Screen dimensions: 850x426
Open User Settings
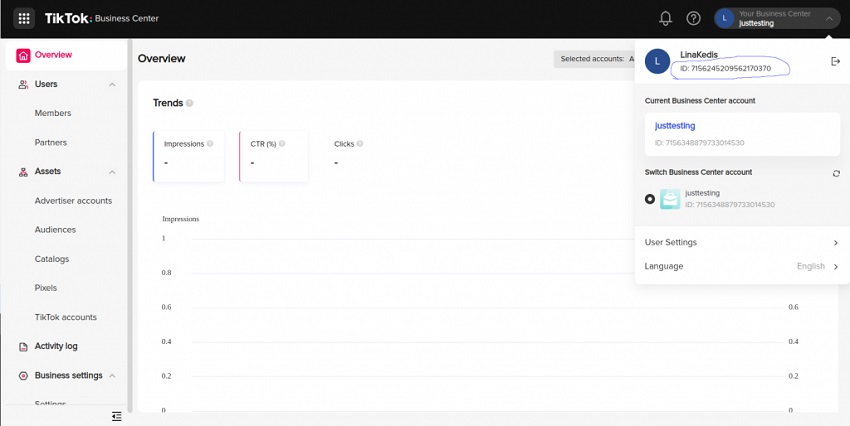741,243
